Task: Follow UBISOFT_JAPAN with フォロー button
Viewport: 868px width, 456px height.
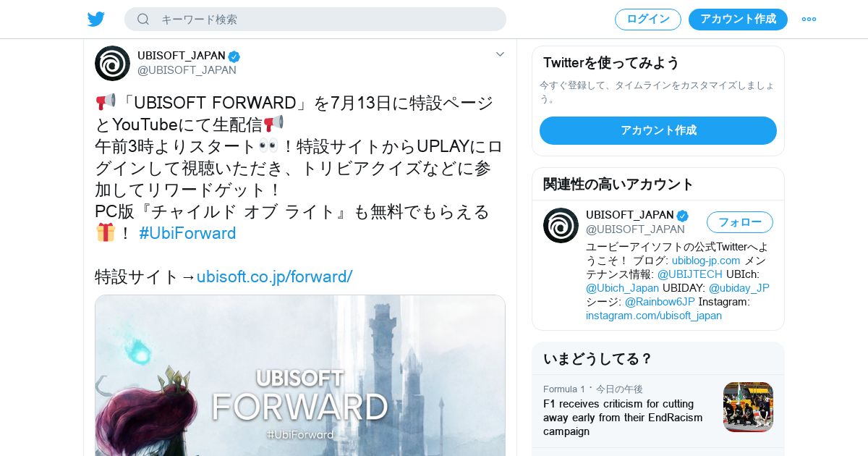Action: click(x=740, y=222)
